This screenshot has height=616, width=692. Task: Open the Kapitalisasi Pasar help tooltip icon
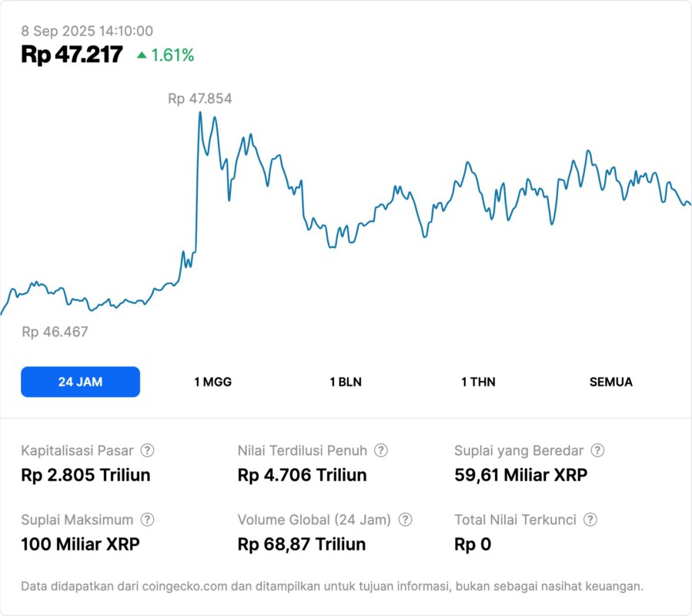pos(148,450)
